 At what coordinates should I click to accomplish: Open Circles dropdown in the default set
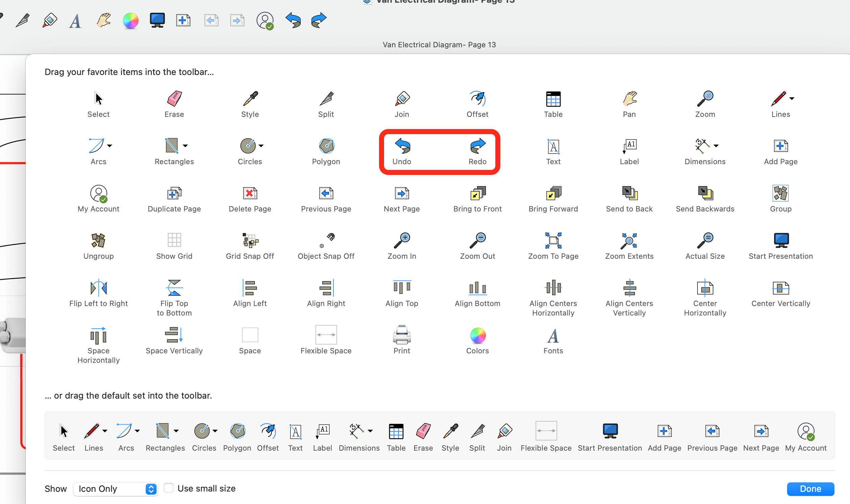coord(215,431)
